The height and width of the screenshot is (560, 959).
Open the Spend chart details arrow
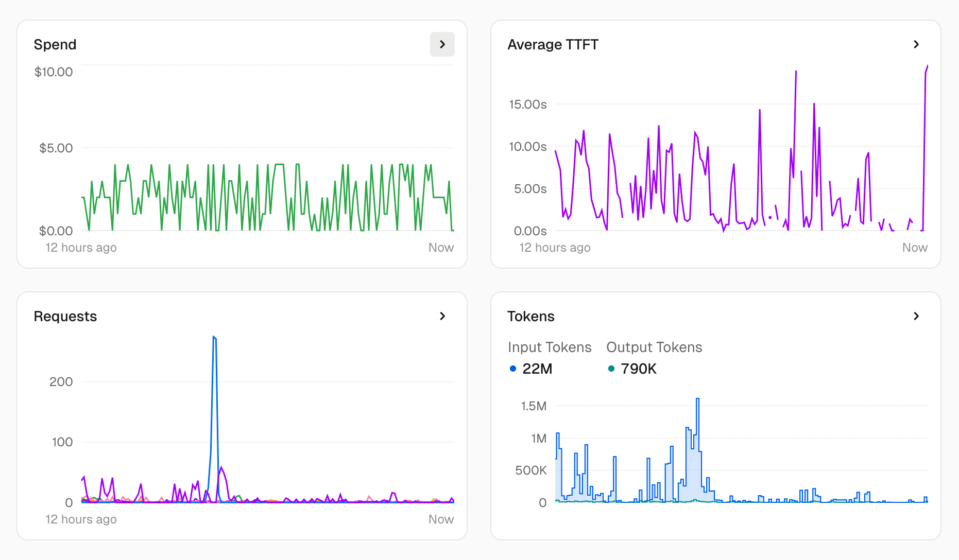[x=442, y=44]
